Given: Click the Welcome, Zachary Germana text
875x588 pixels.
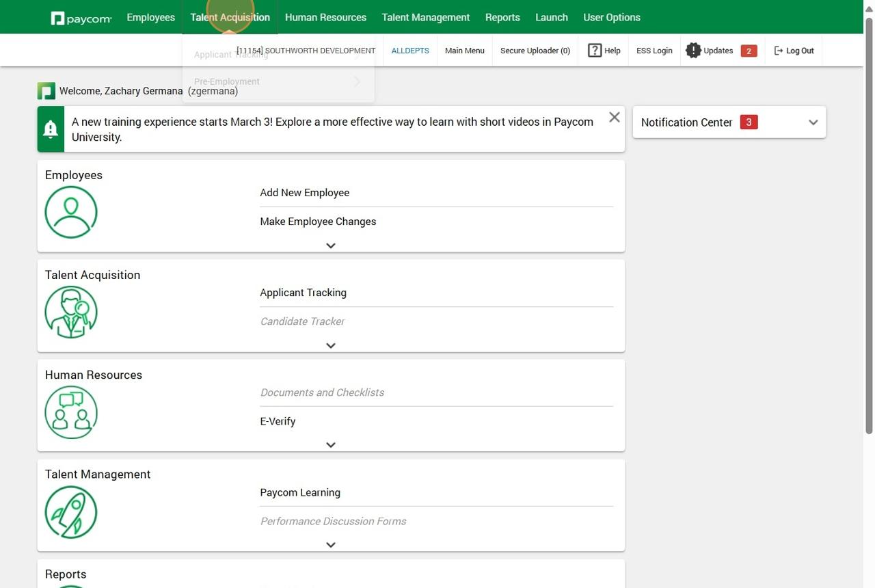Looking at the screenshot, I should tap(121, 91).
